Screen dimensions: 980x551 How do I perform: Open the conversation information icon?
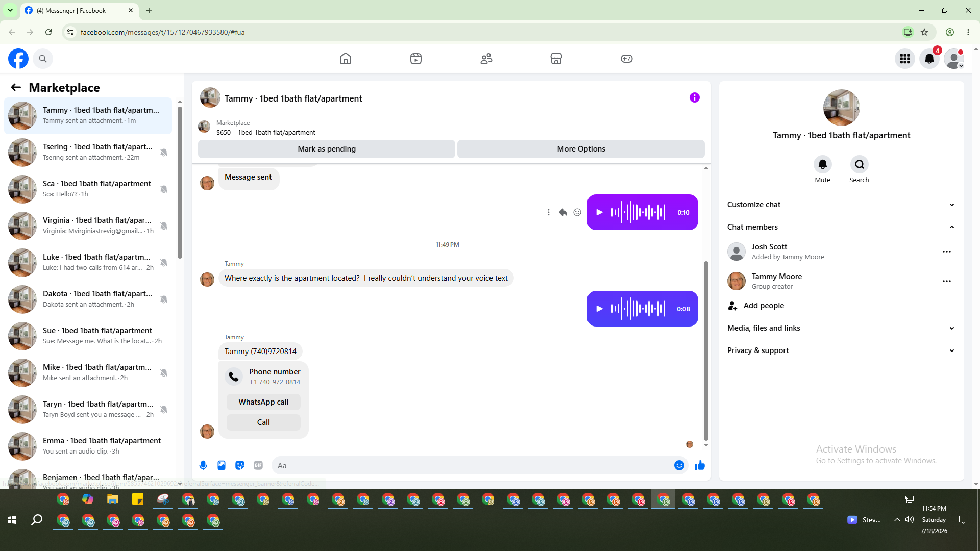tap(695, 97)
